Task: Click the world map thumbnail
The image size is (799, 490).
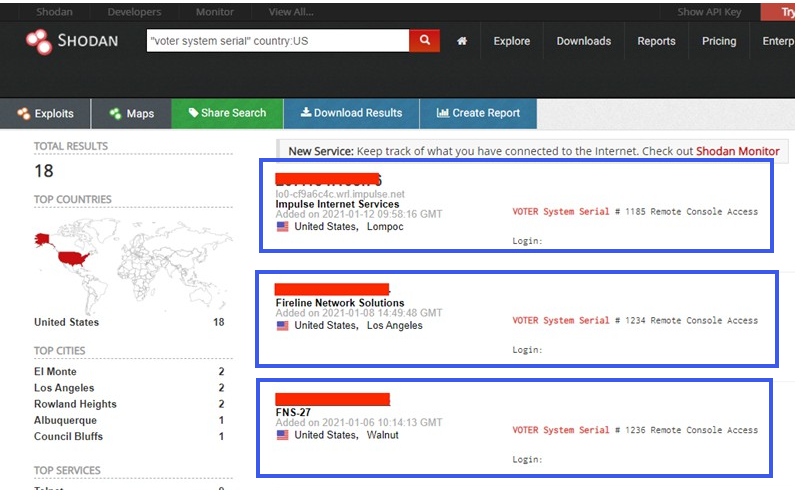Action: tap(134, 266)
